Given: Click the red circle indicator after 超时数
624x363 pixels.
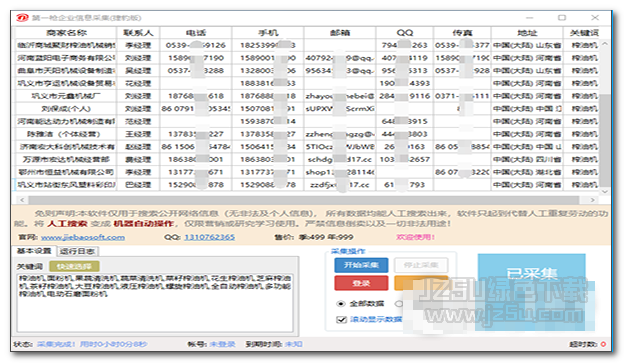Looking at the screenshot, I should (x=603, y=344).
